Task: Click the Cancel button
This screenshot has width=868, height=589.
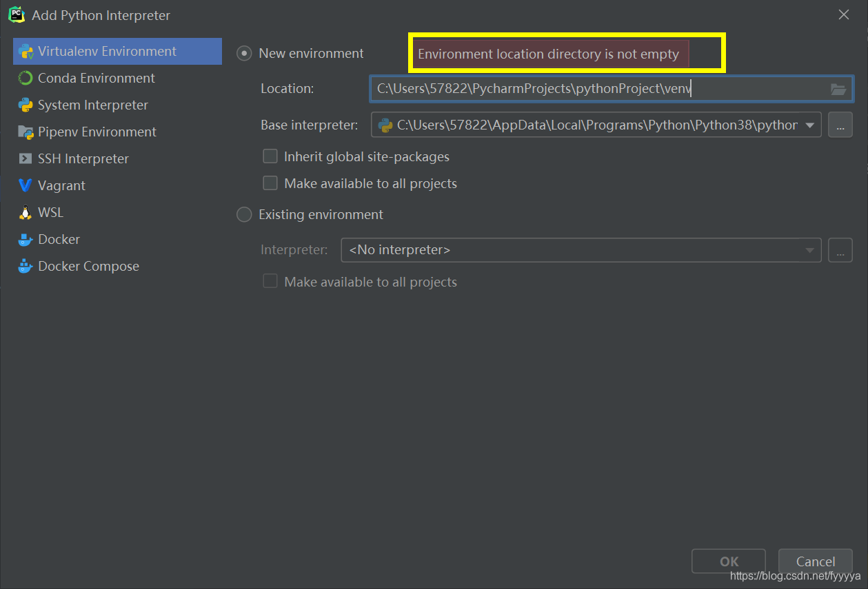Action: (x=816, y=561)
